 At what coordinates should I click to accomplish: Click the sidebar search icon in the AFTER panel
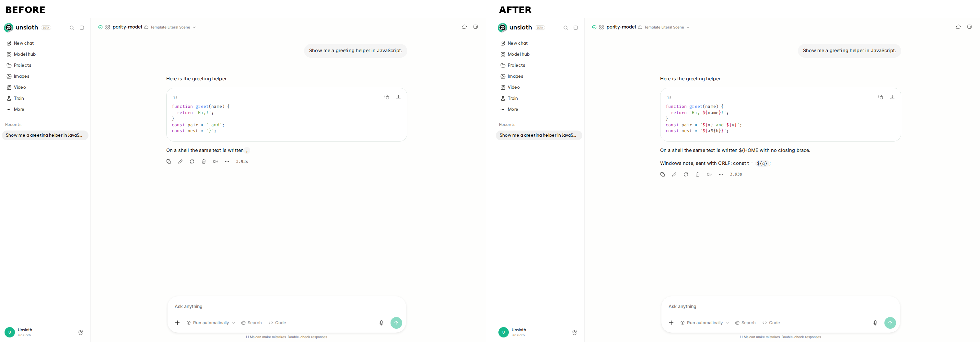pyautogui.click(x=565, y=28)
